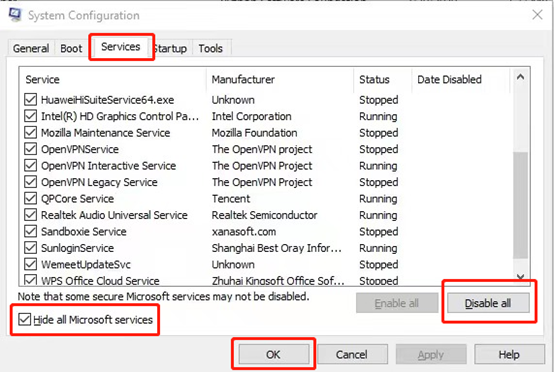554x372 pixels.
Task: Uncheck the Sandboxie Service checkbox
Action: coord(31,231)
